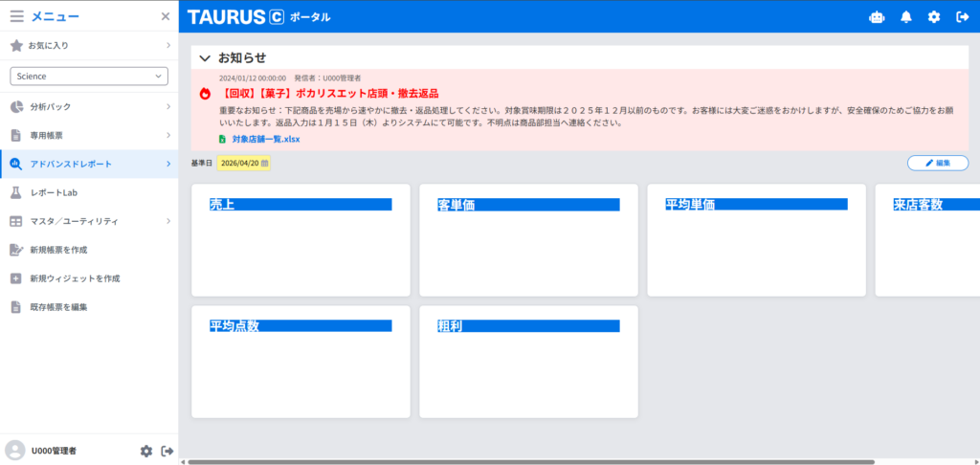Screen dimensions: 980x465
Task: Select 専用帳票 menu label
Action: (46, 135)
